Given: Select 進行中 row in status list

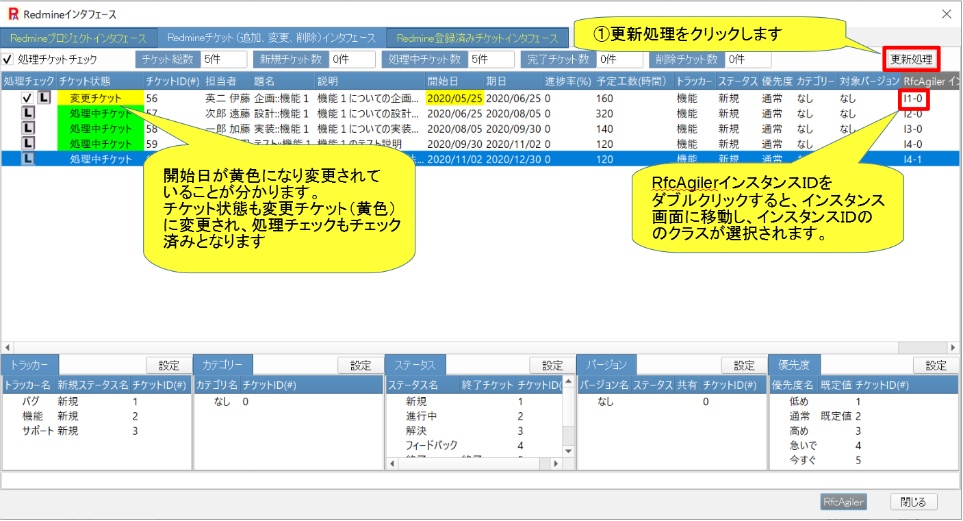Looking at the screenshot, I should 474,416.
